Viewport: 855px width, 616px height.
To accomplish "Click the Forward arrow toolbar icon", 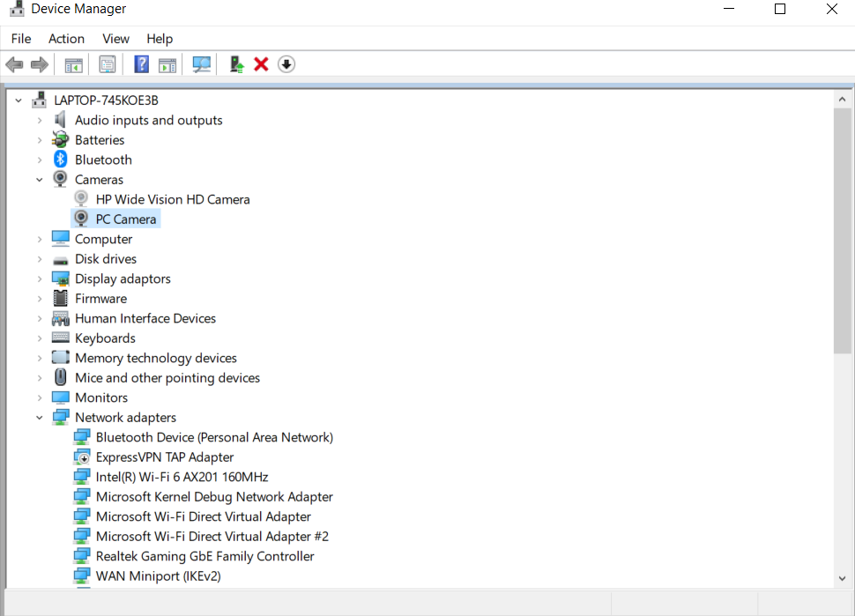I will 40,65.
